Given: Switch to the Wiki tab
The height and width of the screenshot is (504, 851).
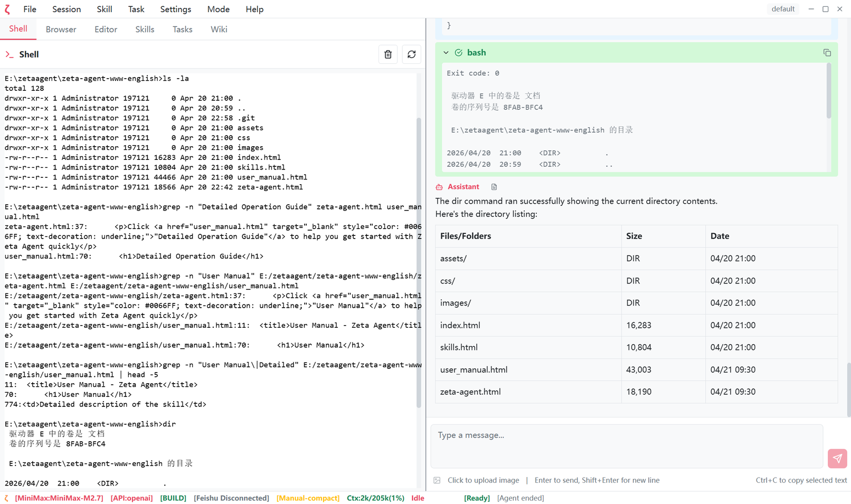Looking at the screenshot, I should click(219, 30).
